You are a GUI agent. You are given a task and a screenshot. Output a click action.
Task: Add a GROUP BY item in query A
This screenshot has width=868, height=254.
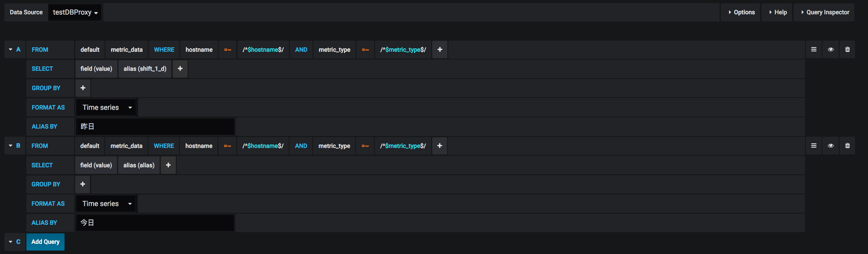[83, 88]
